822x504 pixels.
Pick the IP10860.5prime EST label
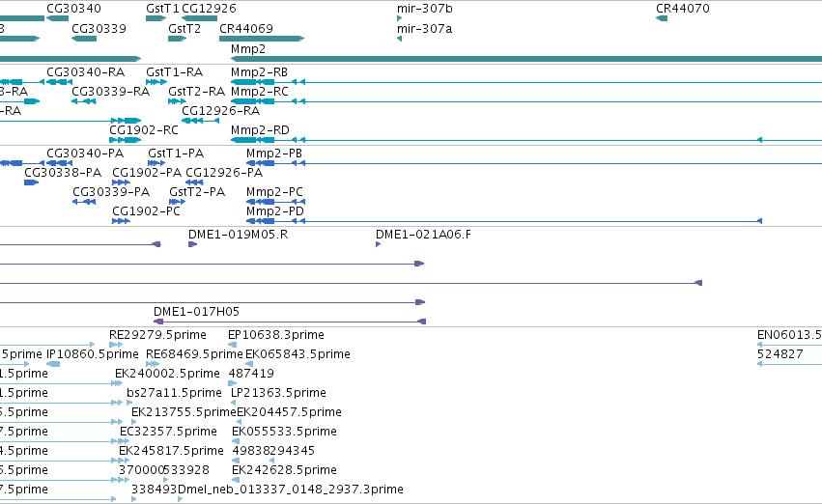93,354
